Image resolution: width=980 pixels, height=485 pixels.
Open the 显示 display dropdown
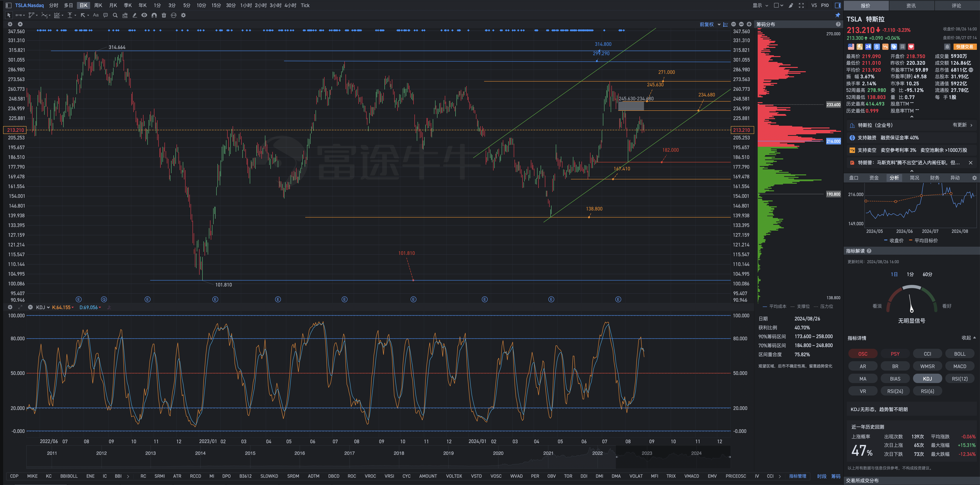[760, 5]
